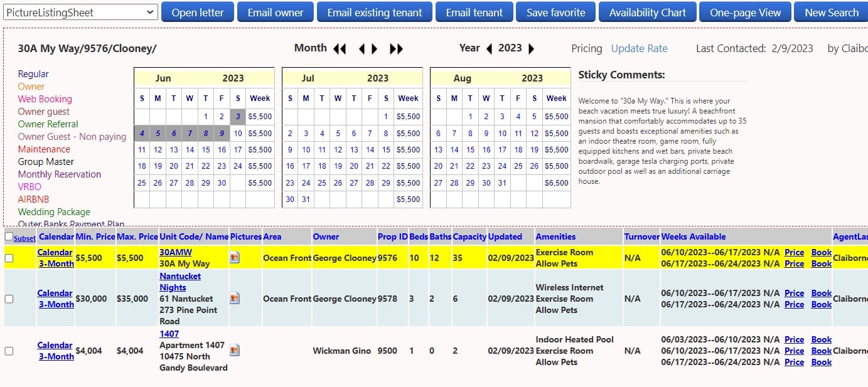Click Book link for Nantucket 06/10/2023 week
Image resolution: width=868 pixels, height=387 pixels.
click(822, 293)
